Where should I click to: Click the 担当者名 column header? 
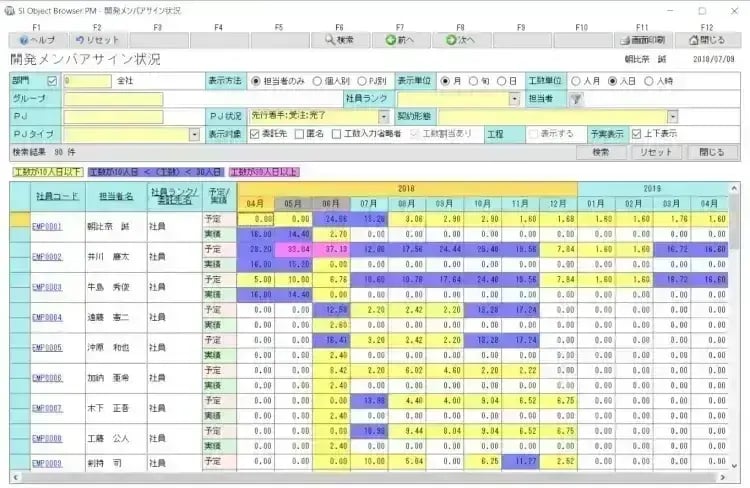click(x=116, y=195)
